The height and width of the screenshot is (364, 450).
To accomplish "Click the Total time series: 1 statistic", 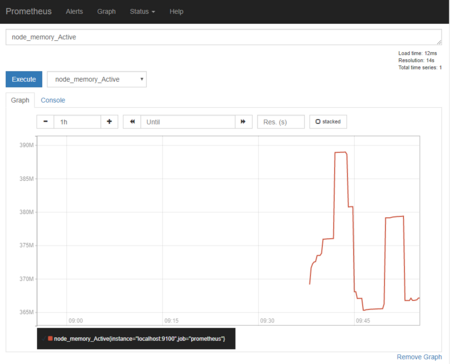I will click(x=420, y=67).
